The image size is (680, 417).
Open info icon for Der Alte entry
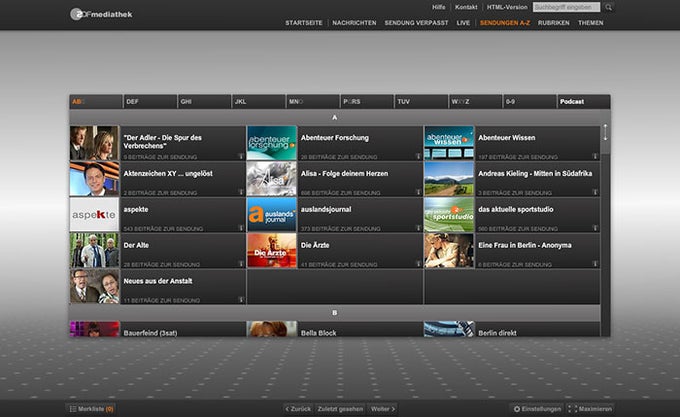[241, 264]
